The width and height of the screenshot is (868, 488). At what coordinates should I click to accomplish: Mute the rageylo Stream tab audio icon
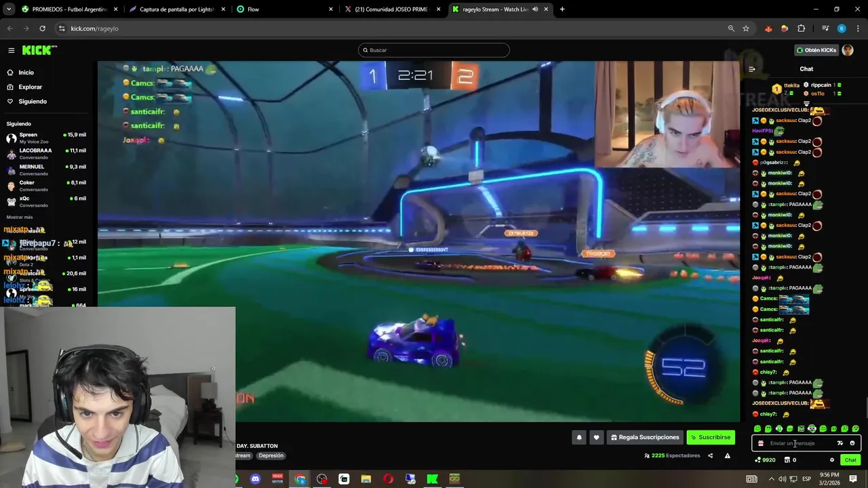pos(535,9)
